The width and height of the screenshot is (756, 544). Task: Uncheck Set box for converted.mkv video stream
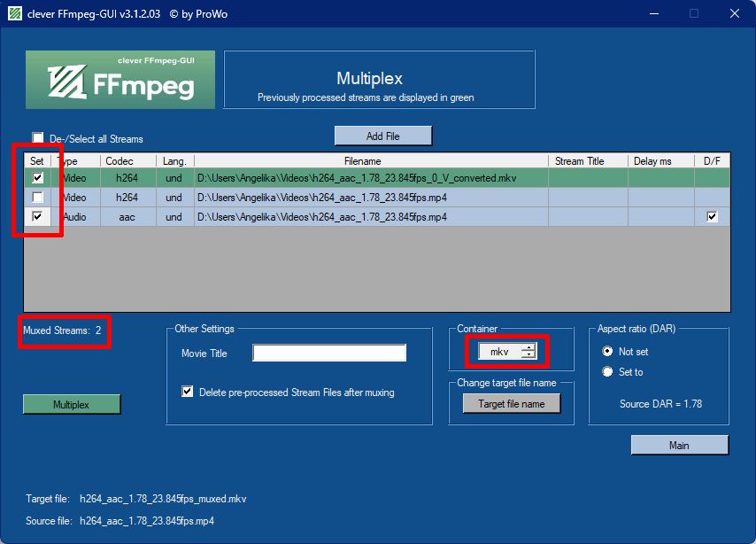pos(37,177)
